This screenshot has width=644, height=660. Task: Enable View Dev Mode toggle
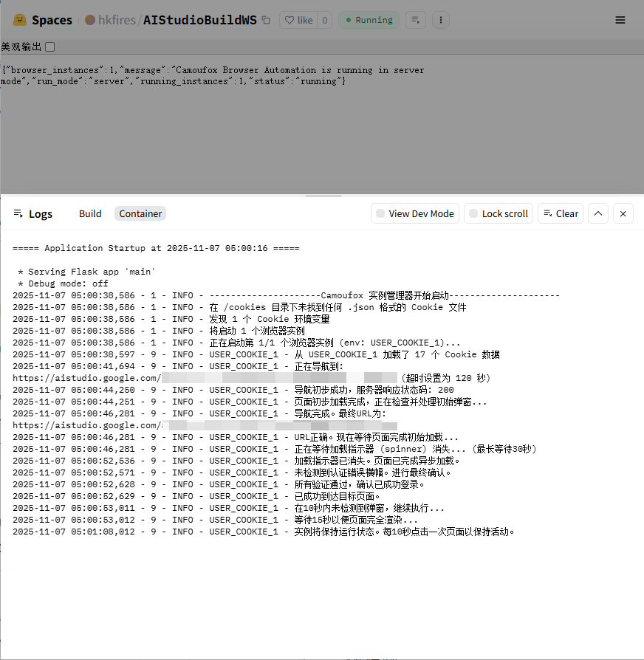(415, 213)
